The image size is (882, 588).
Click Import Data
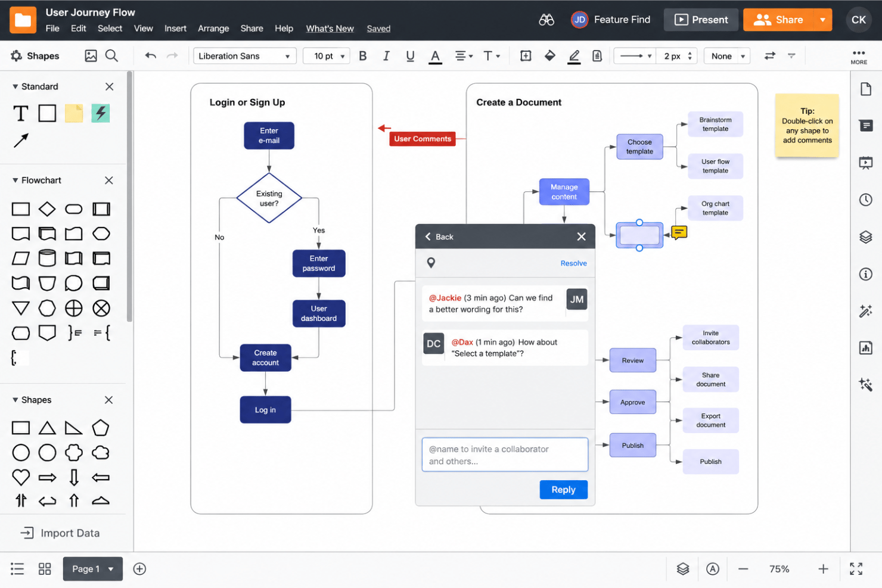click(60, 533)
